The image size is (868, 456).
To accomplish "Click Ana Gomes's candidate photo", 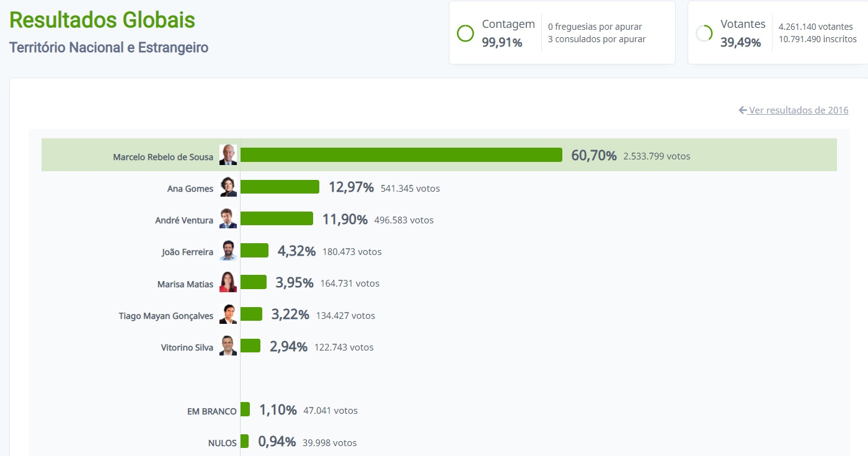I will click(228, 187).
